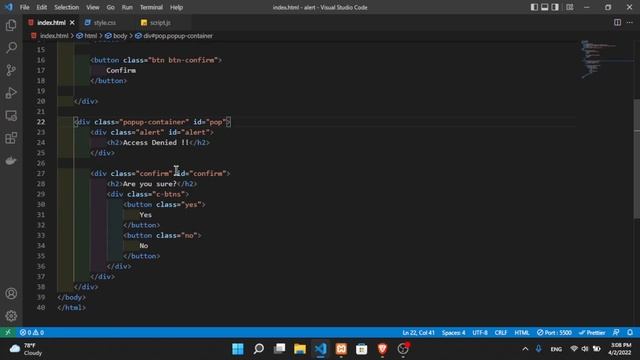Open File Explorer from taskbar

pos(300,349)
